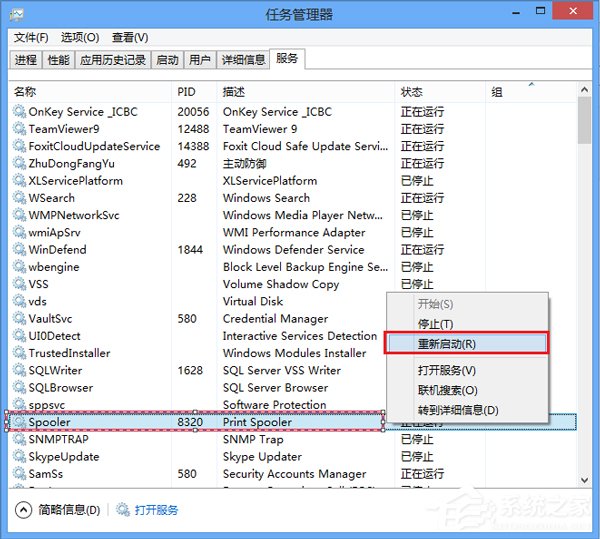Choose 停止(T) in the context menu

tap(467, 324)
